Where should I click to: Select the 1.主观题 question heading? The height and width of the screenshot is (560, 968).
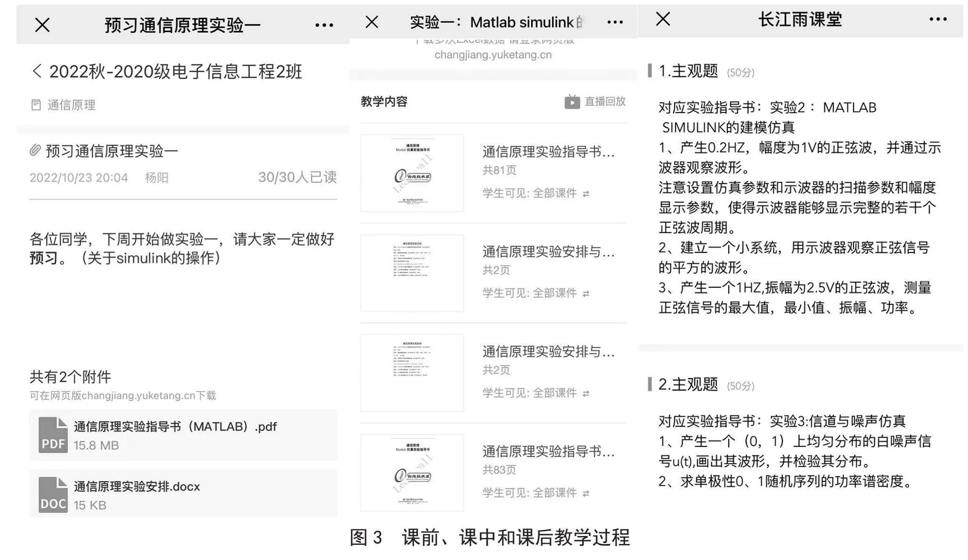coord(688,71)
